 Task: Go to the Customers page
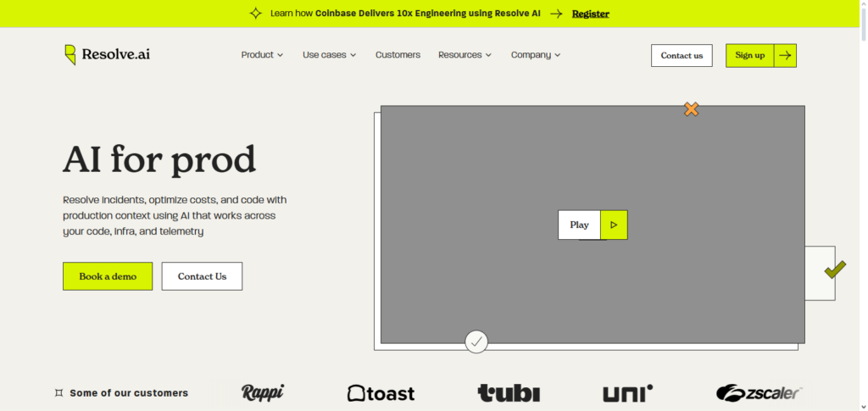point(398,55)
